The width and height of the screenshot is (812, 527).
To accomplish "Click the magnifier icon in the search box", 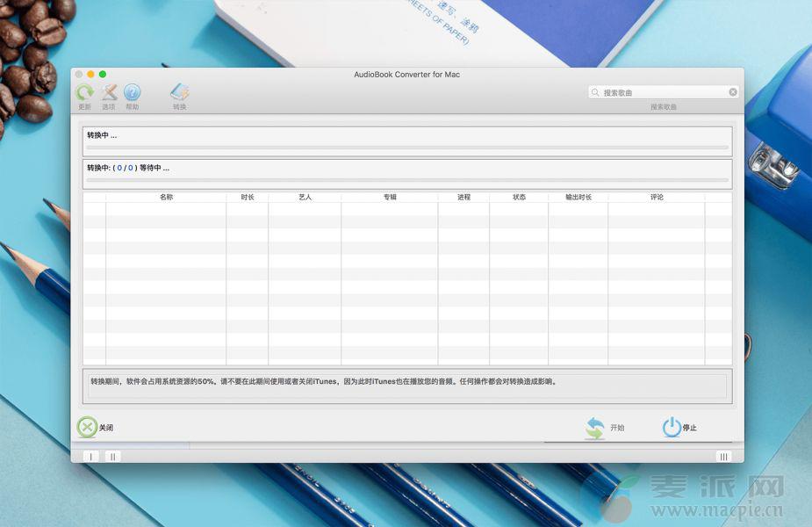I will pos(596,92).
